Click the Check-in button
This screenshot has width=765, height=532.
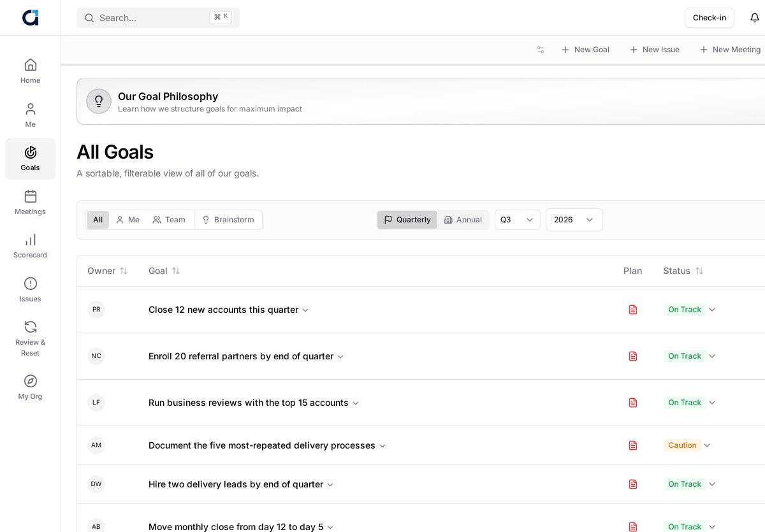click(x=710, y=18)
